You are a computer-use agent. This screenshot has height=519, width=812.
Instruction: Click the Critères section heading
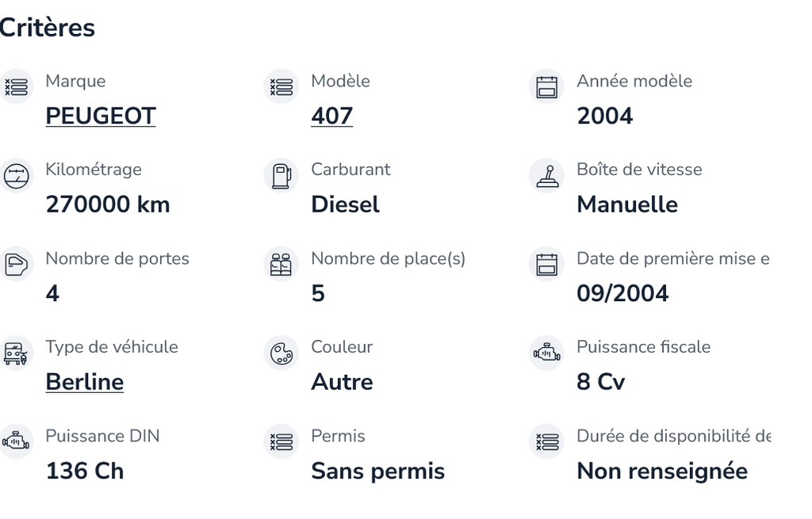click(x=47, y=28)
